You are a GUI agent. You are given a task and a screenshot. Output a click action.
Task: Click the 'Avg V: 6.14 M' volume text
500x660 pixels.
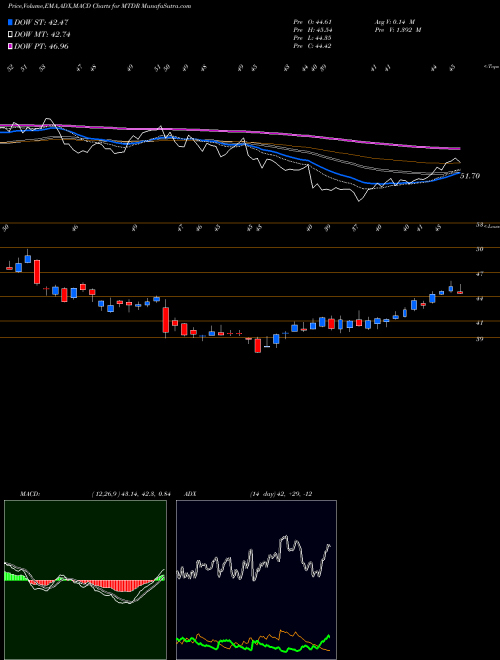click(x=394, y=22)
